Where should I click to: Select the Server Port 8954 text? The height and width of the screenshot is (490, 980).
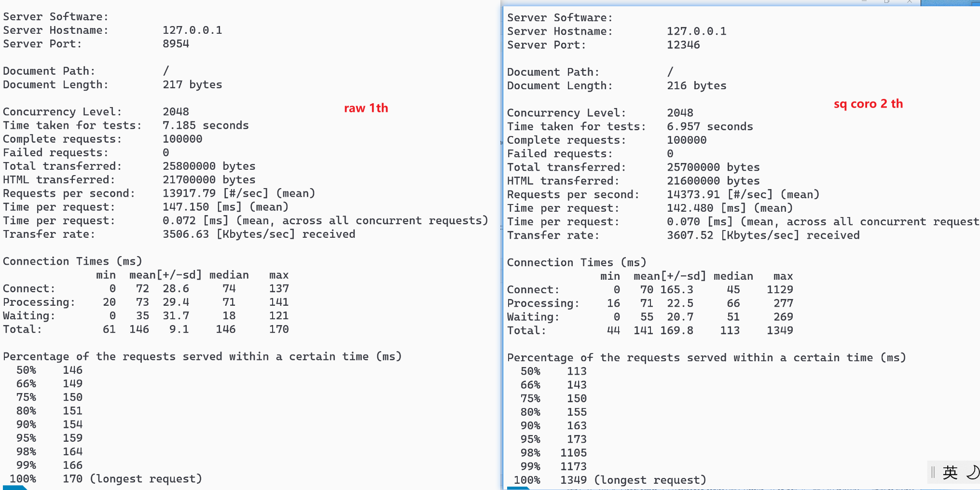[176, 43]
